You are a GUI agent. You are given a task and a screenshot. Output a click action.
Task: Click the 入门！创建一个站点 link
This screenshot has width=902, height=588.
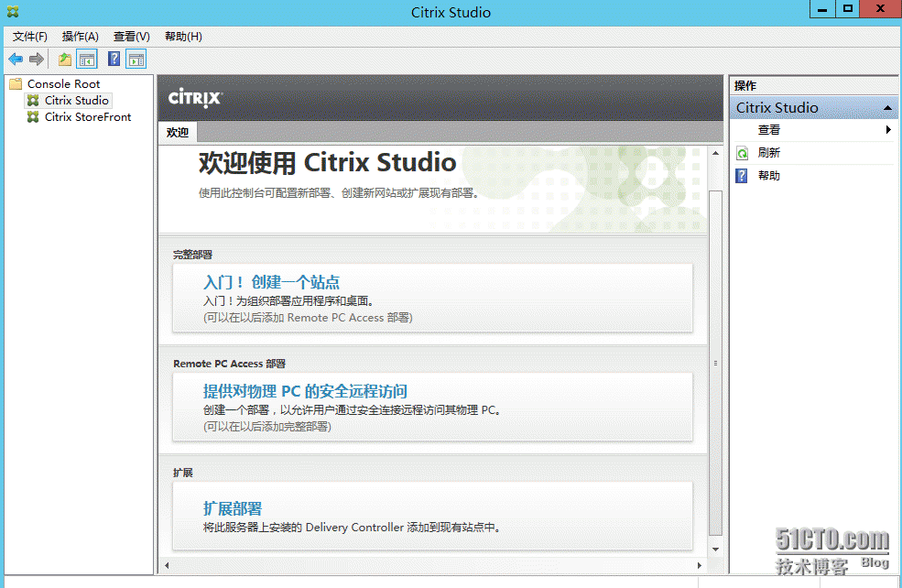272,282
